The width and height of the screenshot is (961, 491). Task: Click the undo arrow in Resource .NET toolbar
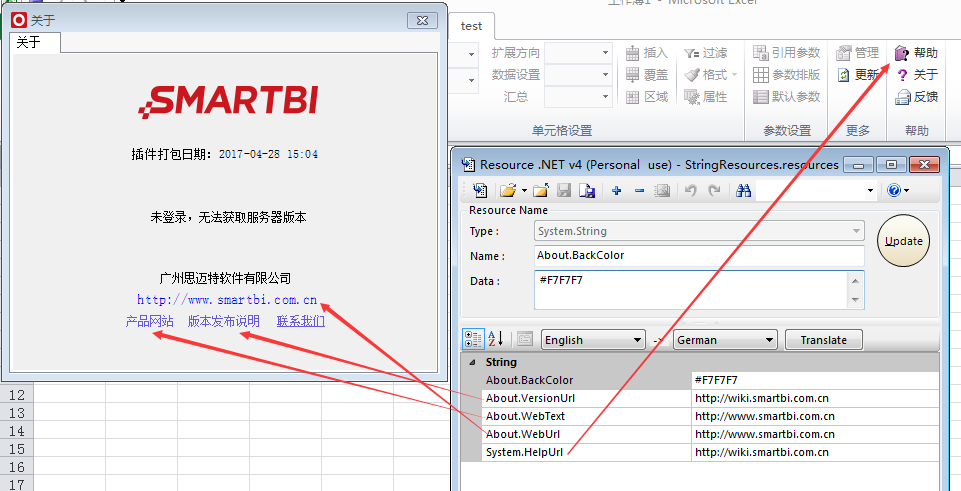tap(691, 191)
